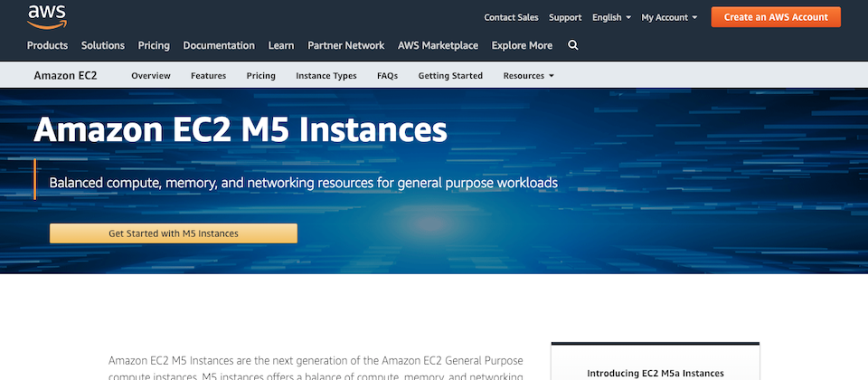Expand the English language dropdown
This screenshot has height=380, width=868.
coord(612,17)
